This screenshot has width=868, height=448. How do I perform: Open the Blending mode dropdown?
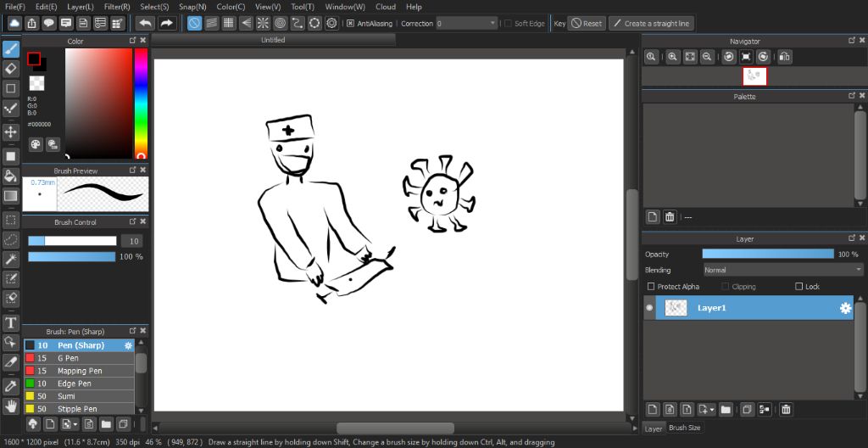[x=782, y=270]
